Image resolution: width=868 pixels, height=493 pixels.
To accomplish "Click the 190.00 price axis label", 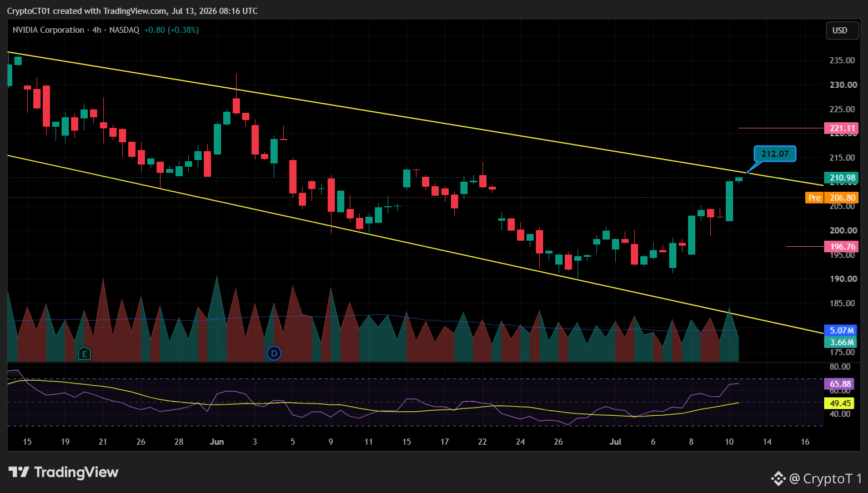I will [x=842, y=279].
